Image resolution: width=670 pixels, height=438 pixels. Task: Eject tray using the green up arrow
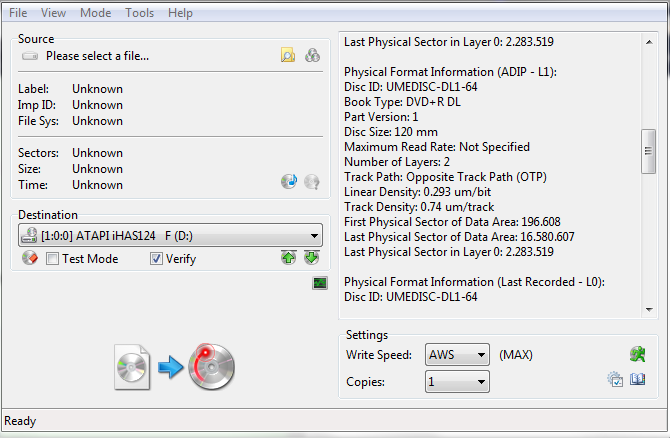point(289,258)
